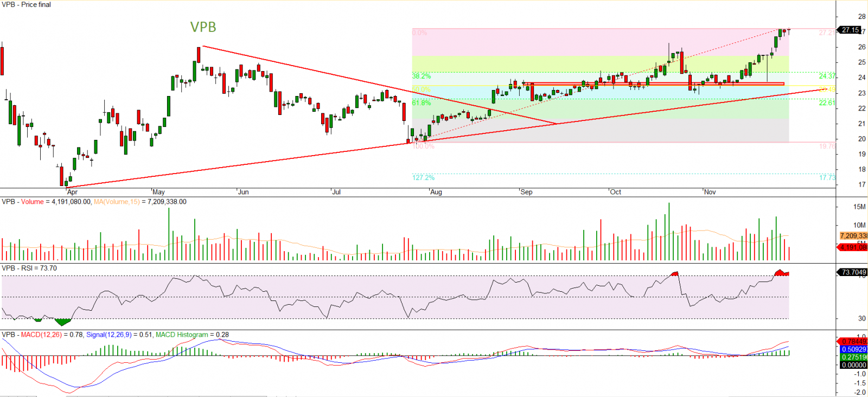Click the 27.21 Fibonacci price value
Image resolution: width=868 pixels, height=397 pixels.
[827, 33]
